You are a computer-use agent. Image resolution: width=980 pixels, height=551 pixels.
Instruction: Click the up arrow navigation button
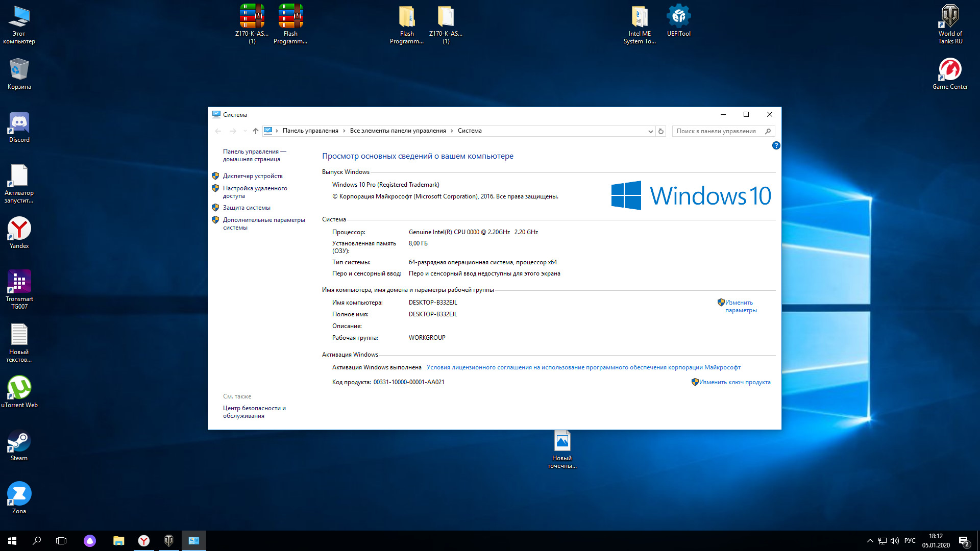(256, 131)
